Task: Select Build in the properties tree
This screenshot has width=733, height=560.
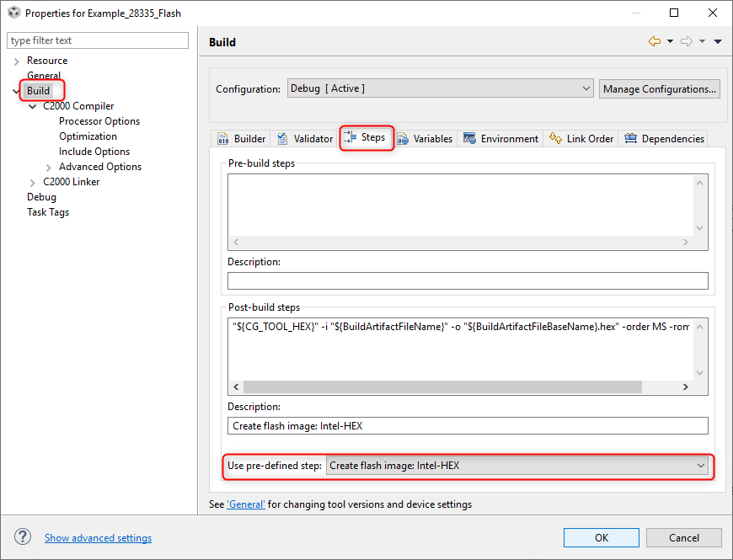Action: (x=38, y=91)
